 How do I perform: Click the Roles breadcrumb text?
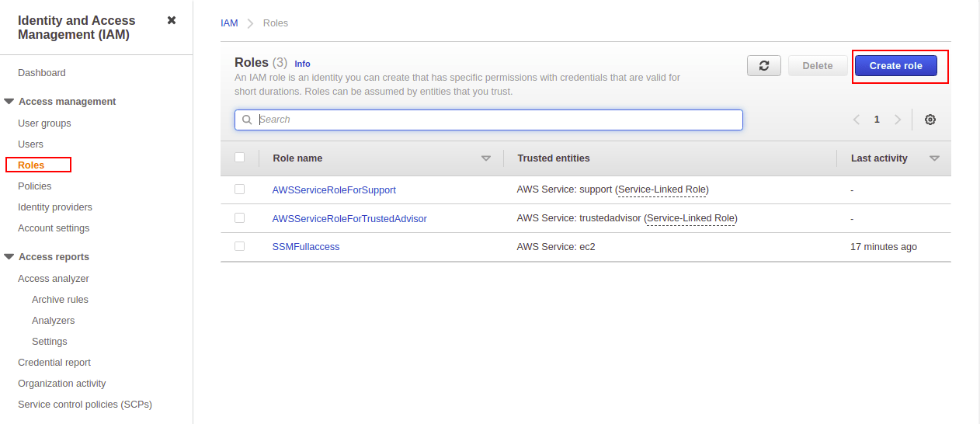tap(276, 23)
